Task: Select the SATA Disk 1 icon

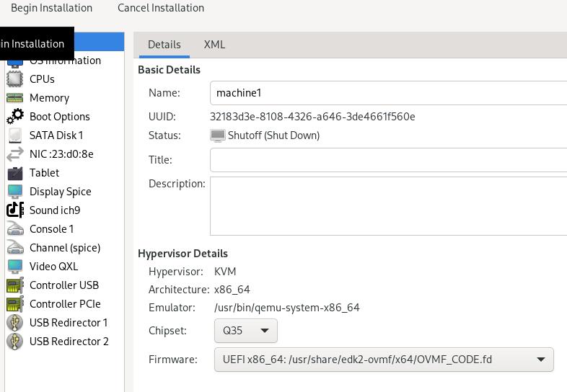Action: pos(14,135)
